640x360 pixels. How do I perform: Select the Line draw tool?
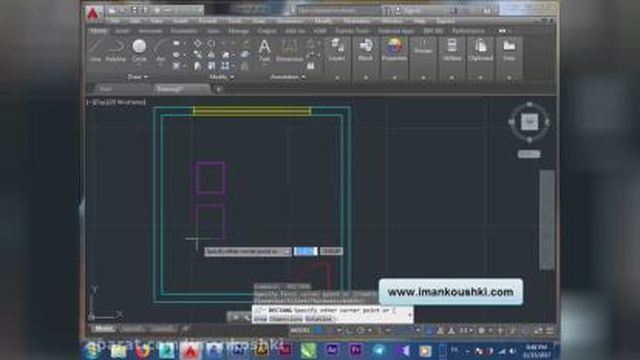tap(95, 50)
